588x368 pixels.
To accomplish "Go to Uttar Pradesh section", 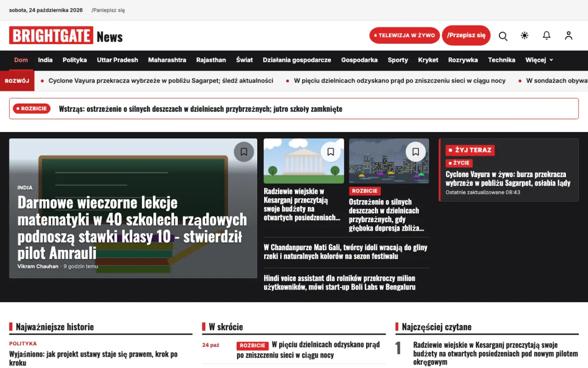I will click(x=118, y=60).
